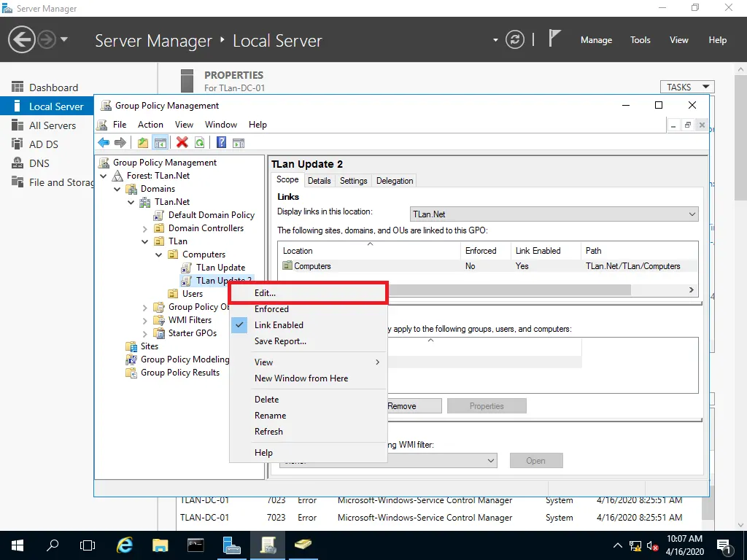Launch Internet Explorer from the taskbar
The height and width of the screenshot is (560, 747).
(x=124, y=545)
